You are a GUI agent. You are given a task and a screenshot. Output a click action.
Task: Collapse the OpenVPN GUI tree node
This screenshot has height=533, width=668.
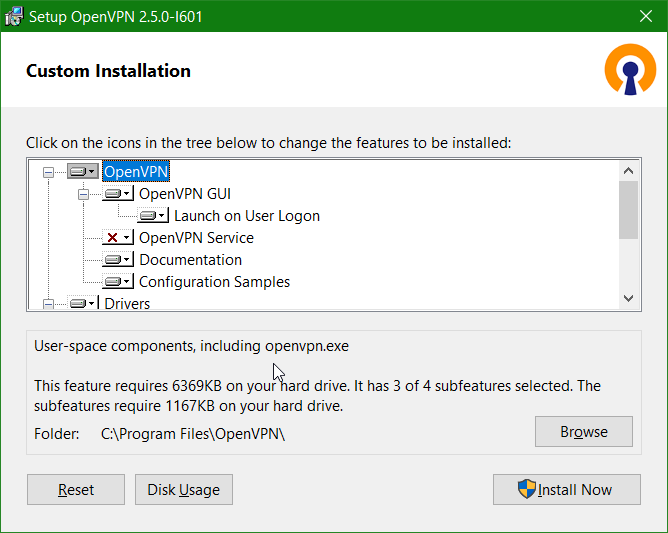click(x=83, y=194)
